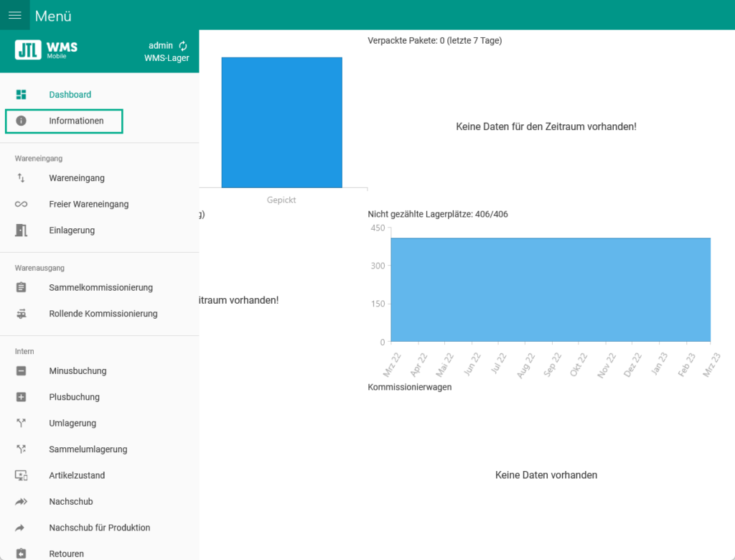Viewport: 735px width, 560px height.
Task: Select Umlagerung in the side menu
Action: (72, 424)
